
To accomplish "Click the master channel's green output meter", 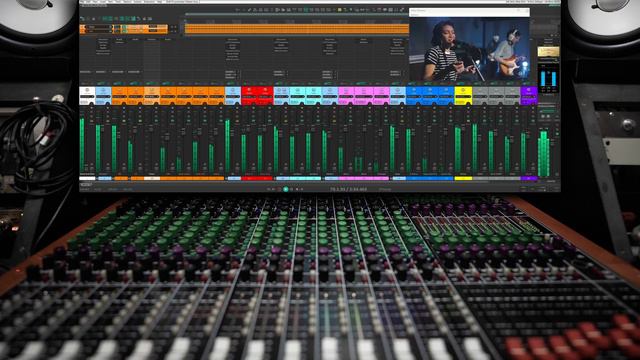I will 544,153.
